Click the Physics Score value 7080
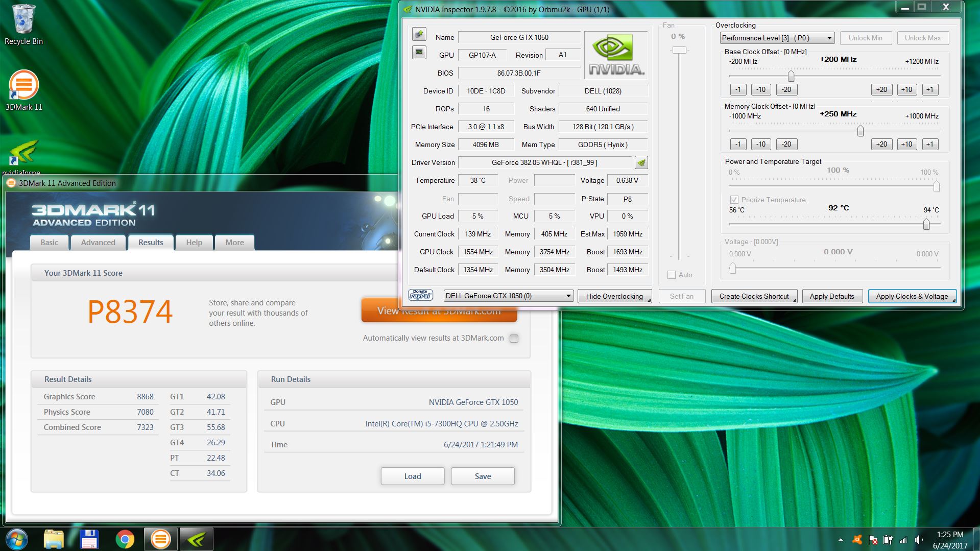This screenshot has width=980, height=551. (x=145, y=412)
